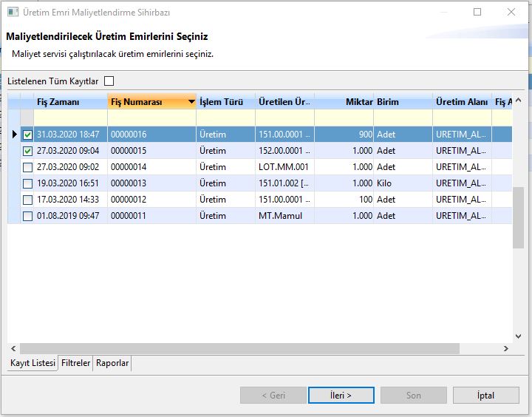532x417 pixels.
Task: Enable the Listelenen Tüm Kayıtlar checkbox
Action: click(x=109, y=81)
